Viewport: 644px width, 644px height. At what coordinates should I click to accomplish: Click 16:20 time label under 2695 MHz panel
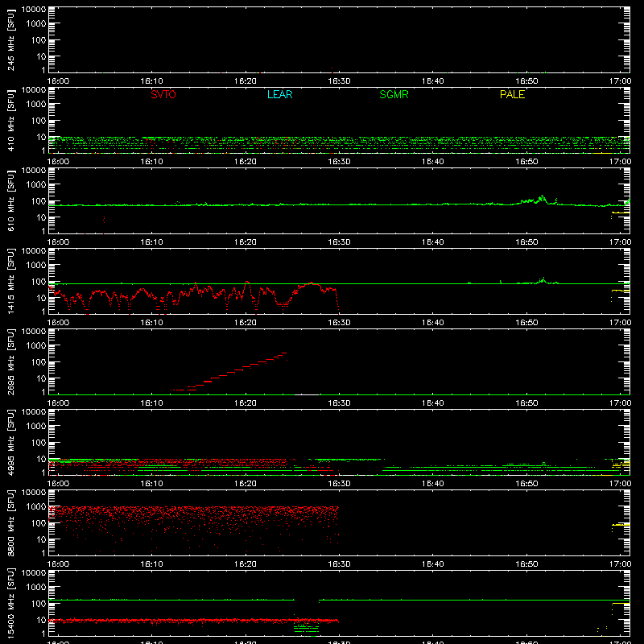click(246, 403)
